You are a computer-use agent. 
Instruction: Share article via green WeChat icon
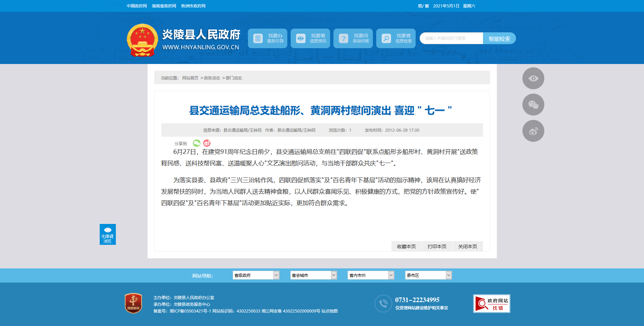(x=197, y=143)
